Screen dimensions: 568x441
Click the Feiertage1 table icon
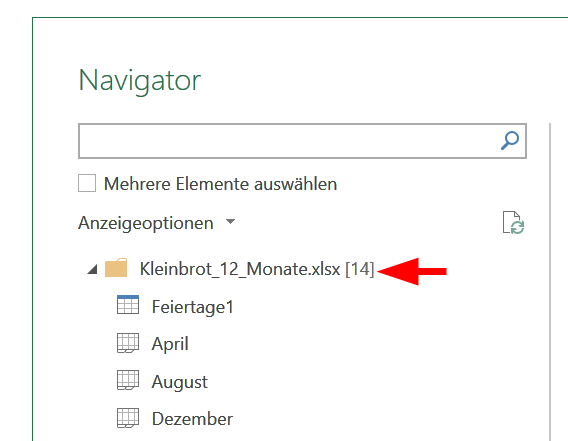128,305
